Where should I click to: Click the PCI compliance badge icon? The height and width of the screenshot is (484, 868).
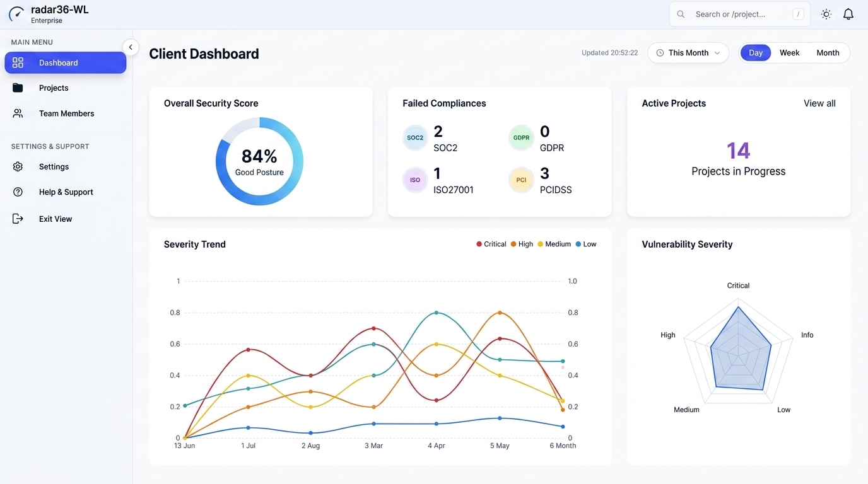[521, 180]
